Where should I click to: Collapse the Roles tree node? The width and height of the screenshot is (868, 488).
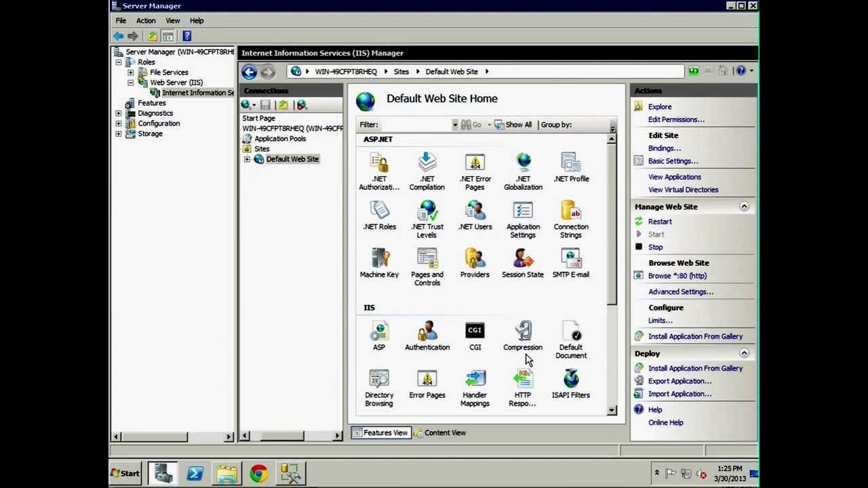click(x=119, y=62)
